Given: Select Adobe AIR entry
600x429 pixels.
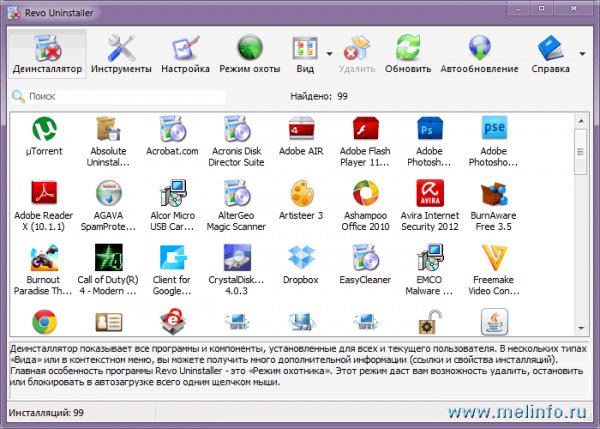Looking at the screenshot, I should (301, 137).
